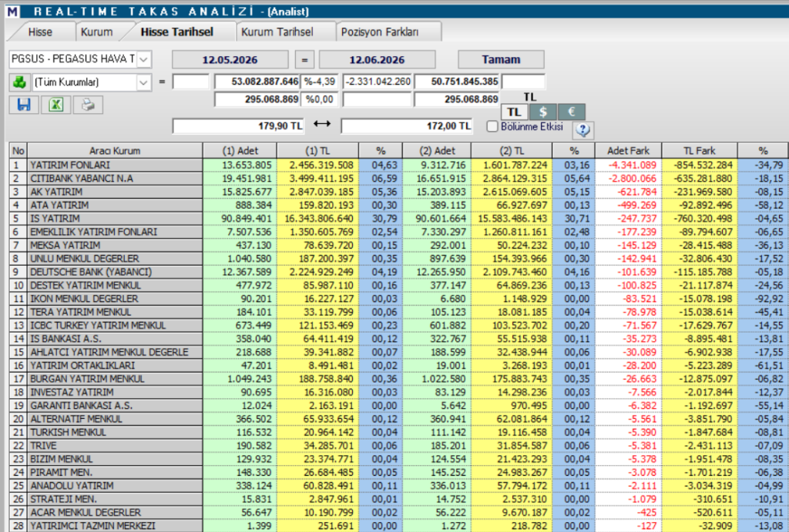The height and width of the screenshot is (532, 789).
Task: Click end date 12.06.2026 button
Action: tap(377, 59)
